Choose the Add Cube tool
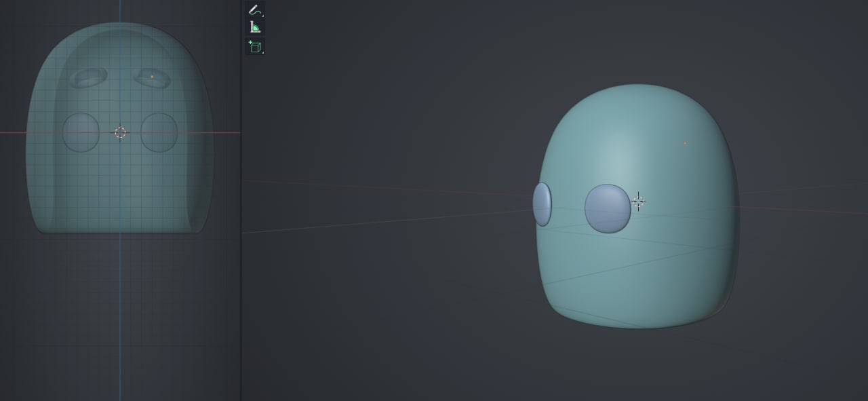The height and width of the screenshot is (401, 868). (255, 46)
